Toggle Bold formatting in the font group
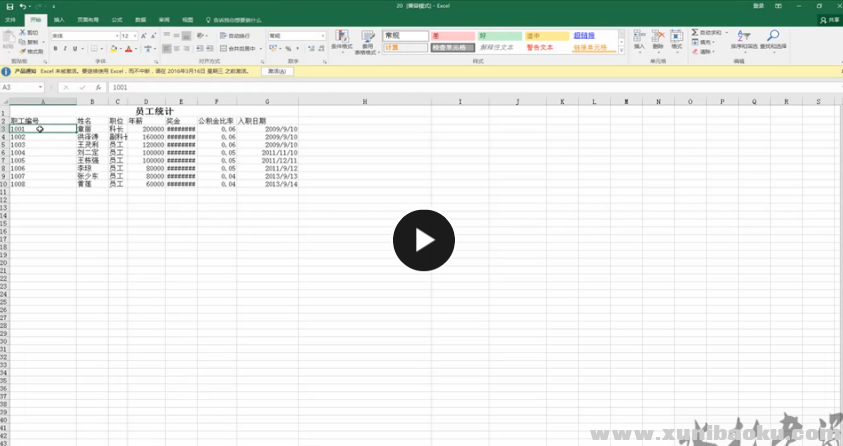The width and height of the screenshot is (843, 446). pos(56,48)
